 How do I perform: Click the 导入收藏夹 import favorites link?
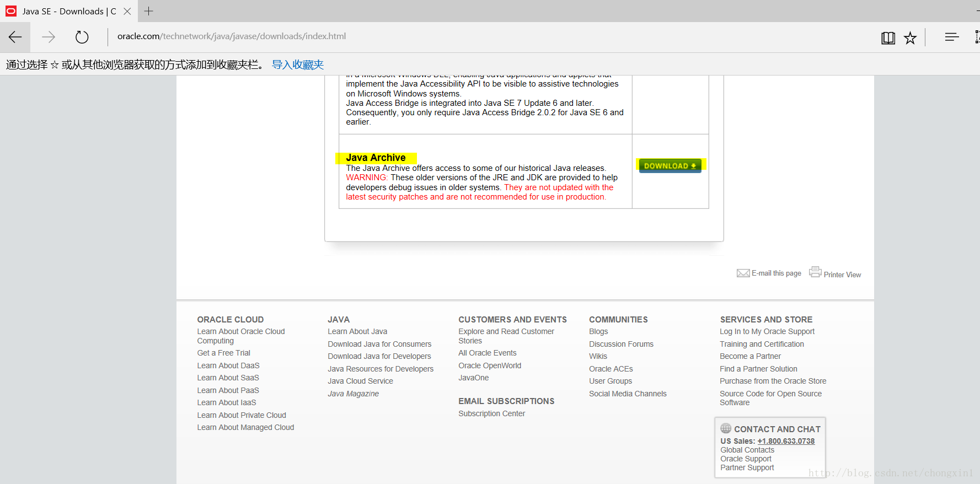298,64
